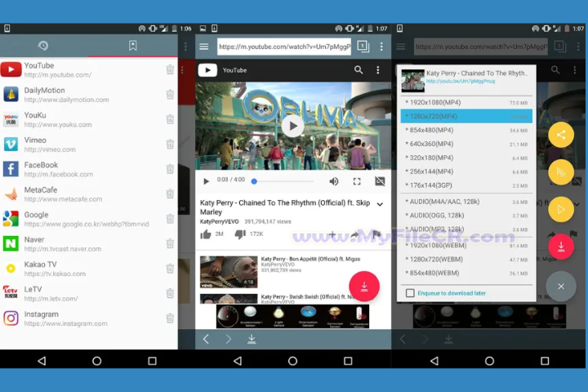The width and height of the screenshot is (588, 392).
Task: Click the YouTube search magnifier icon
Action: [359, 69]
